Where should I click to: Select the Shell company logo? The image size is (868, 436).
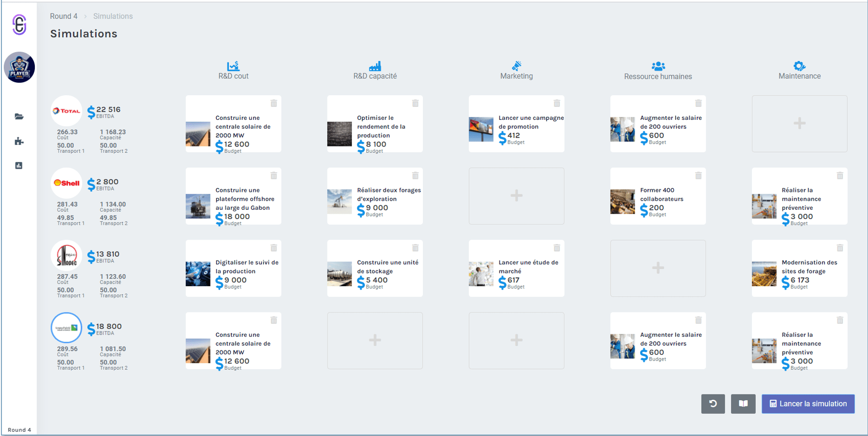[66, 183]
